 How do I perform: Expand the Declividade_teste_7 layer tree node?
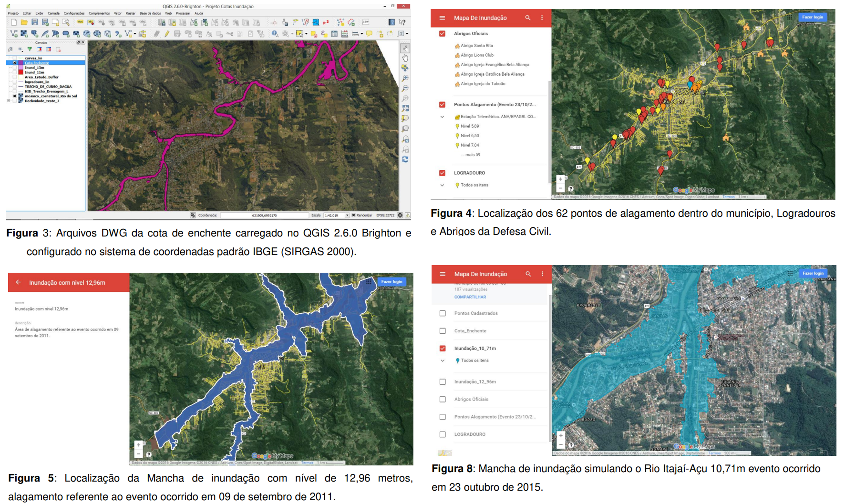(9, 101)
